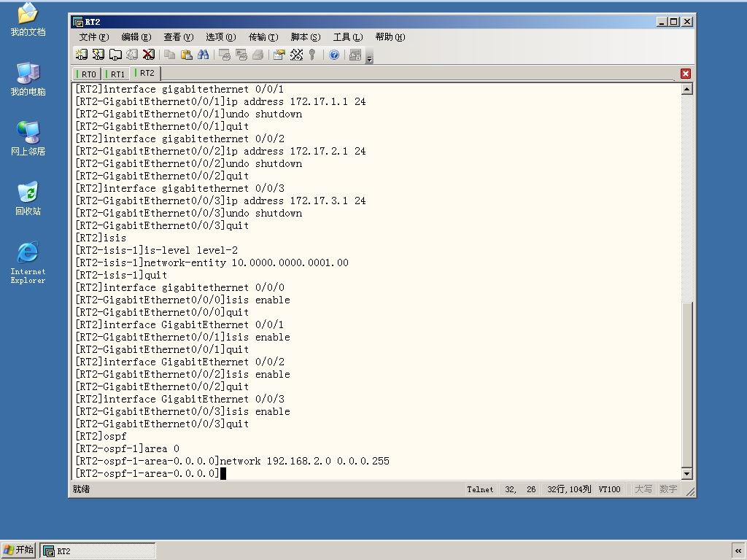Open the 工具(L) menu
Screen dimensions: 747x560
tap(348, 37)
